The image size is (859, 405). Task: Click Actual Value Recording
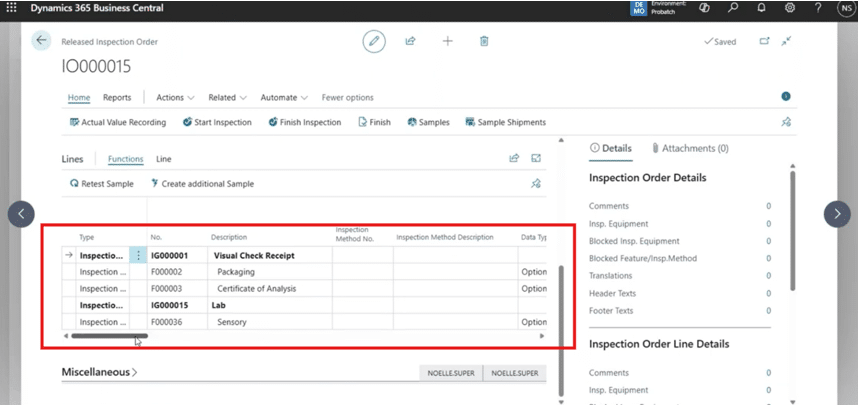click(x=118, y=122)
